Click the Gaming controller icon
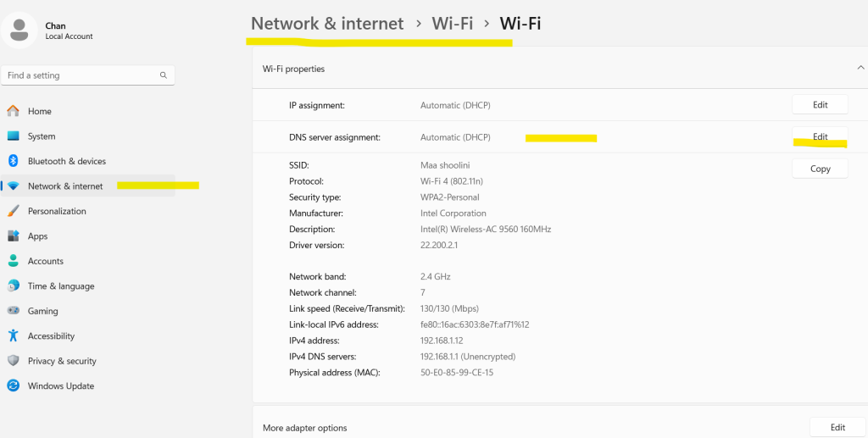The image size is (868, 438). tap(13, 311)
